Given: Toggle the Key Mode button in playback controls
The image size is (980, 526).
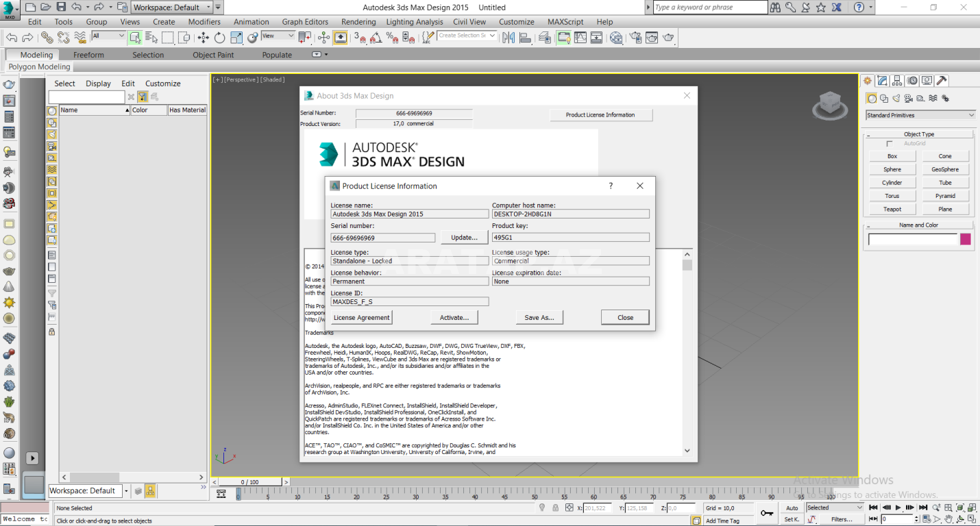Looking at the screenshot, I should (873, 519).
